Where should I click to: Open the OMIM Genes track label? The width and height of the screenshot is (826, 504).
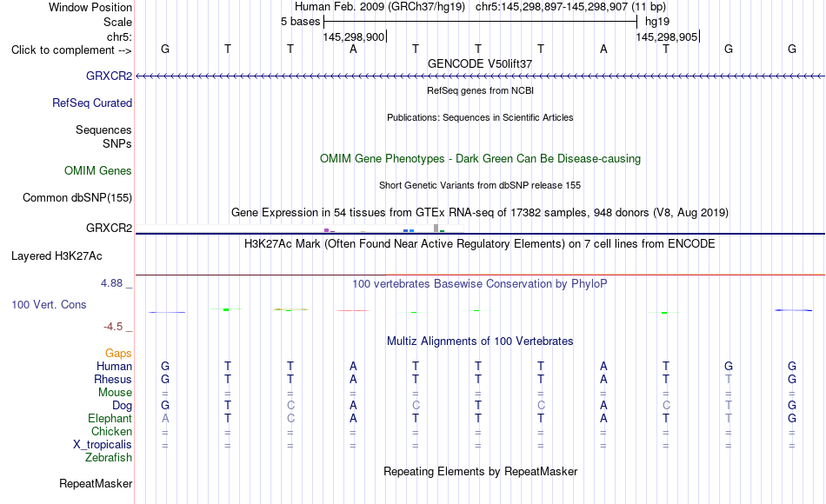pos(98,170)
